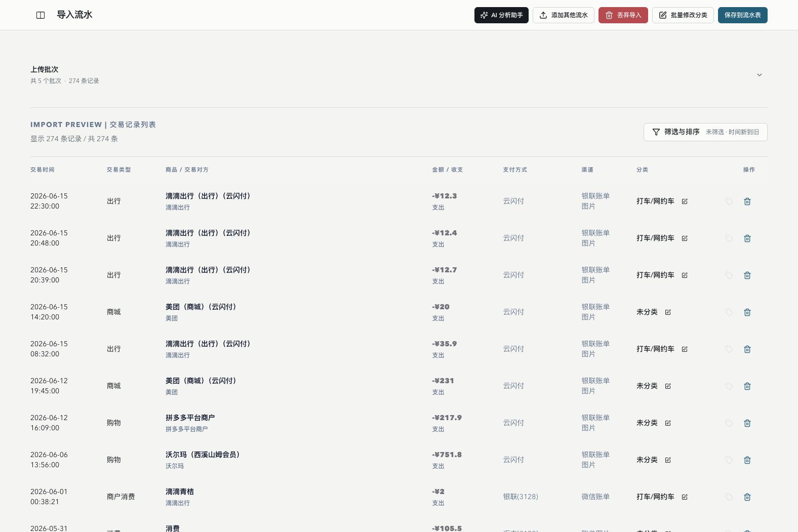Click 添加其他流水 button
The height and width of the screenshot is (532, 798).
click(564, 15)
